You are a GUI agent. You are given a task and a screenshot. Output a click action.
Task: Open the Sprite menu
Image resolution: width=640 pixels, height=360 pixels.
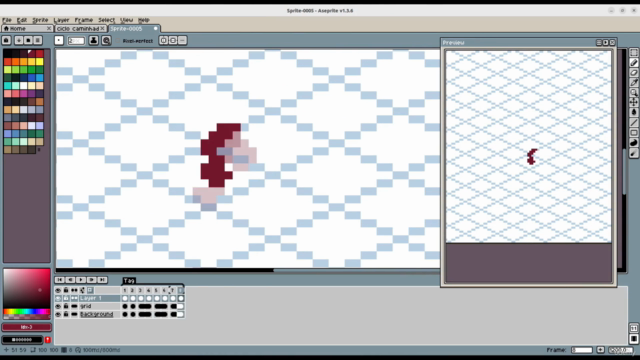point(40,20)
